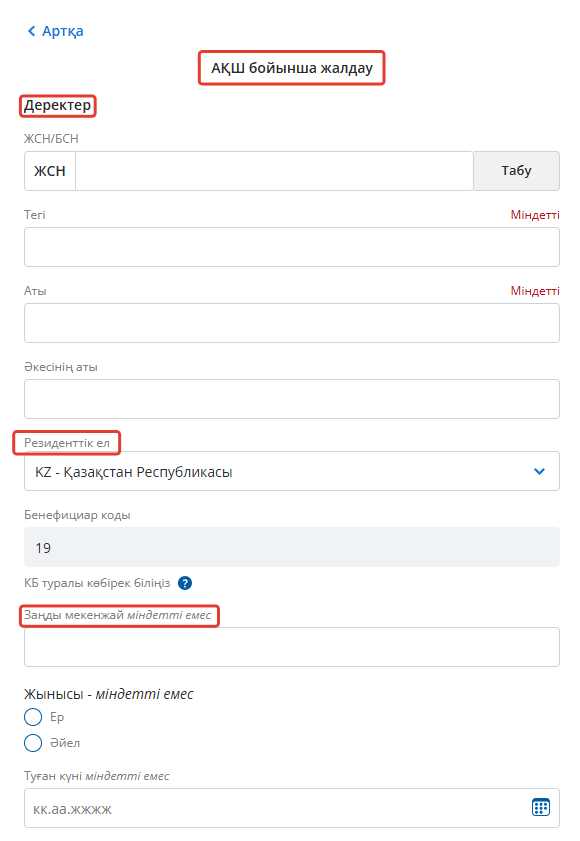Click the Бенефициар коды field showing 19
The image size is (580, 841).
[292, 547]
